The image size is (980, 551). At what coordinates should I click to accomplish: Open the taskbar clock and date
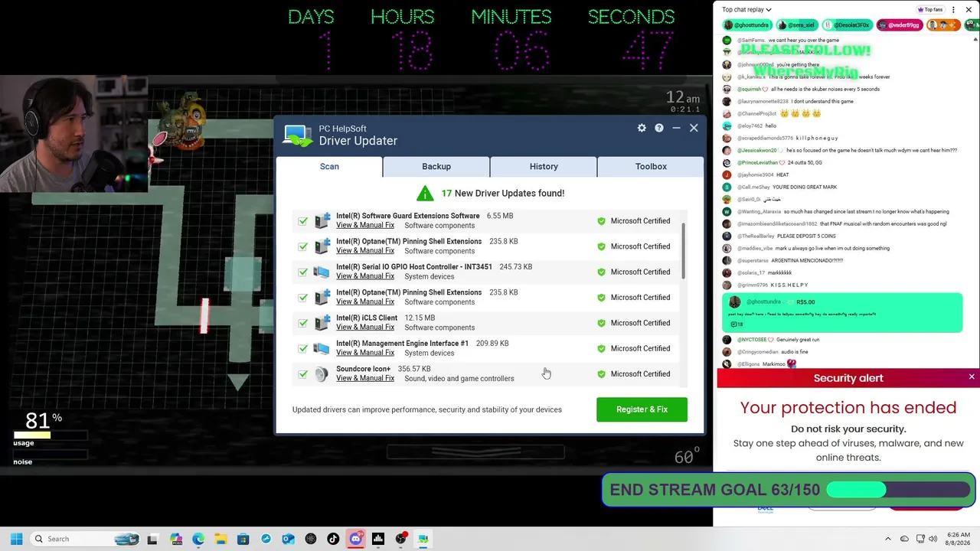point(959,539)
